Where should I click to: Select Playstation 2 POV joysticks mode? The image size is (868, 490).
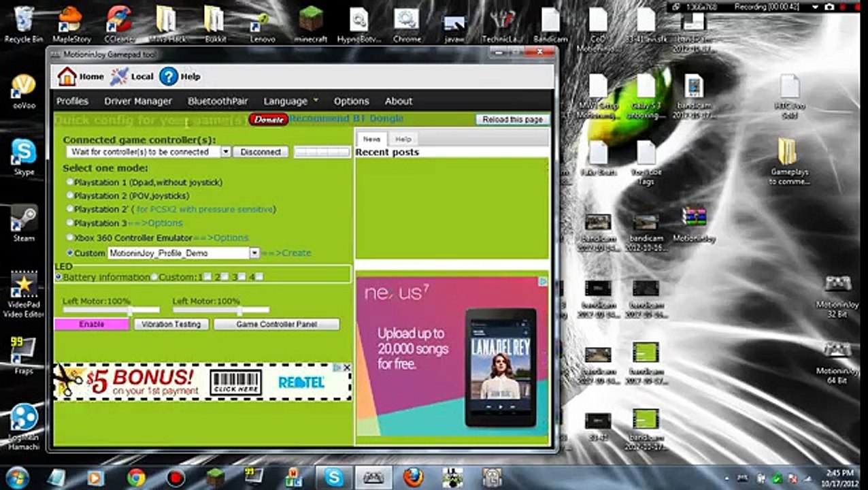(70, 196)
